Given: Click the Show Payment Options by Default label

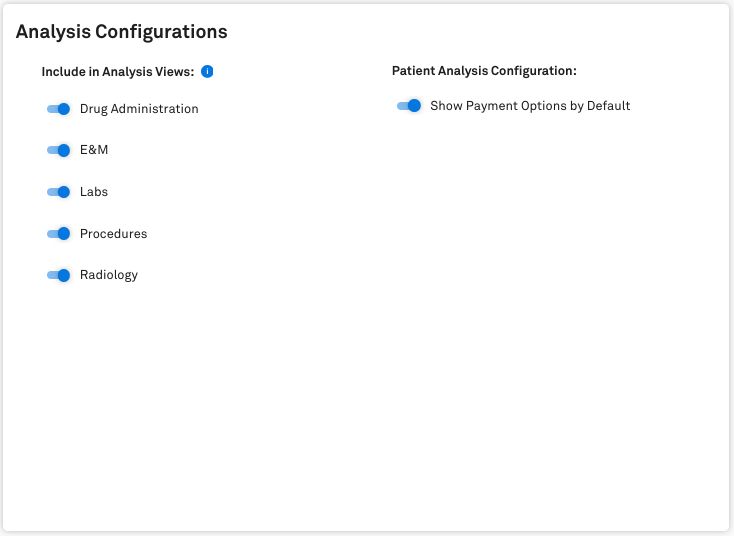Looking at the screenshot, I should (530, 106).
